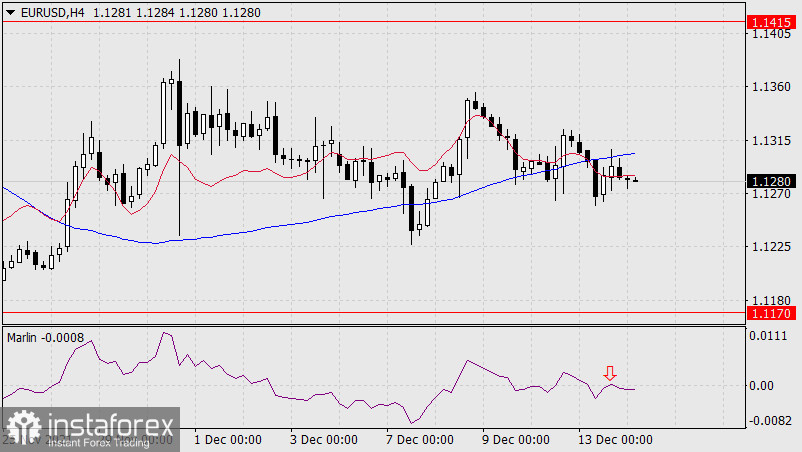802x452 pixels.
Task: Click the 1.1360 price axis tick
Action: 770,87
